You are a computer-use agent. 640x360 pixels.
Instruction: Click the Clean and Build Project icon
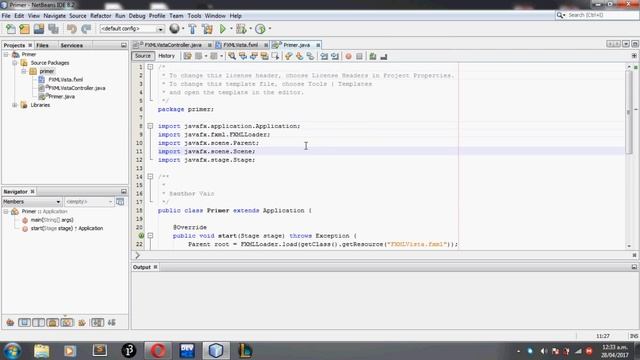point(207,29)
